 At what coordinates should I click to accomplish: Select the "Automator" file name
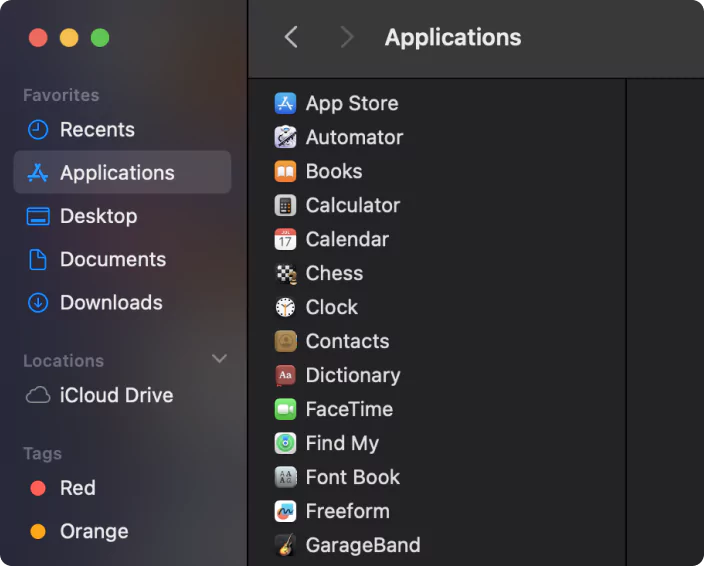(354, 137)
